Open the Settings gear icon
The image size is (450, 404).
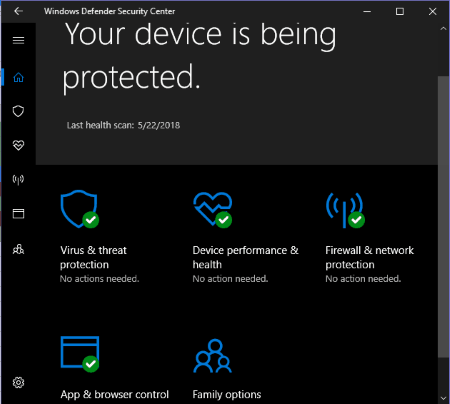pyautogui.click(x=18, y=382)
